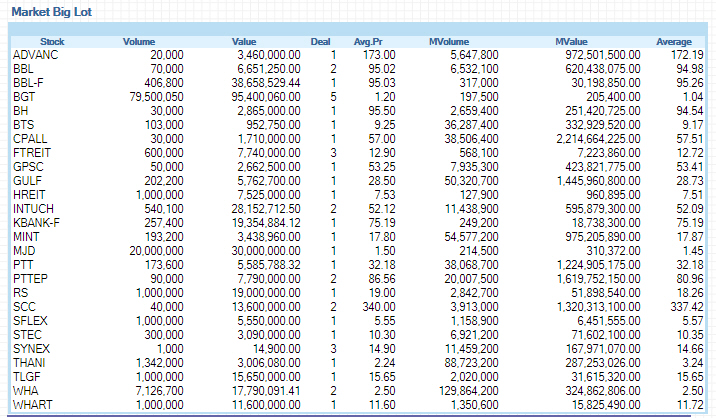Click the WHA stock name
Image resolution: width=716 pixels, height=418 pixels.
tap(26, 391)
